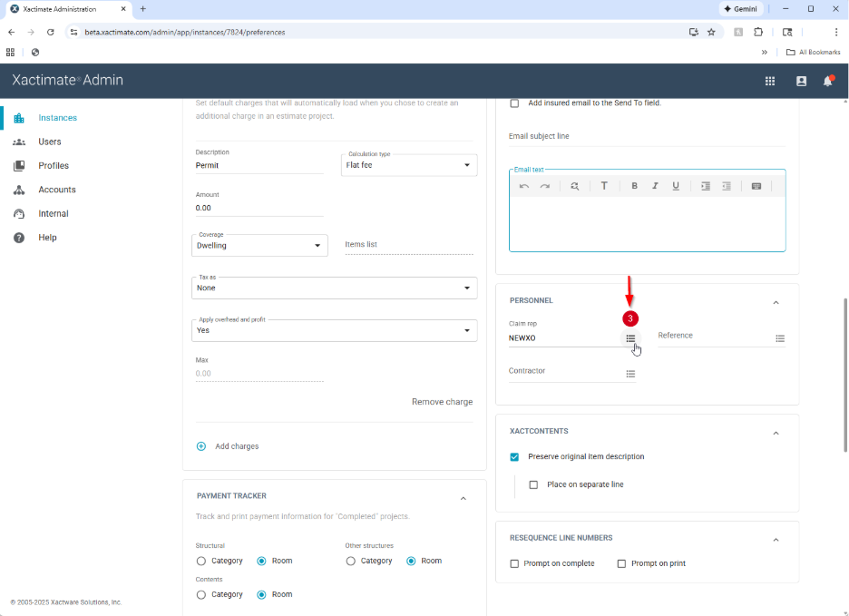Screen dimensions: 849x616
Task: Show more bookmarks with the chevron
Action: pyautogui.click(x=764, y=52)
